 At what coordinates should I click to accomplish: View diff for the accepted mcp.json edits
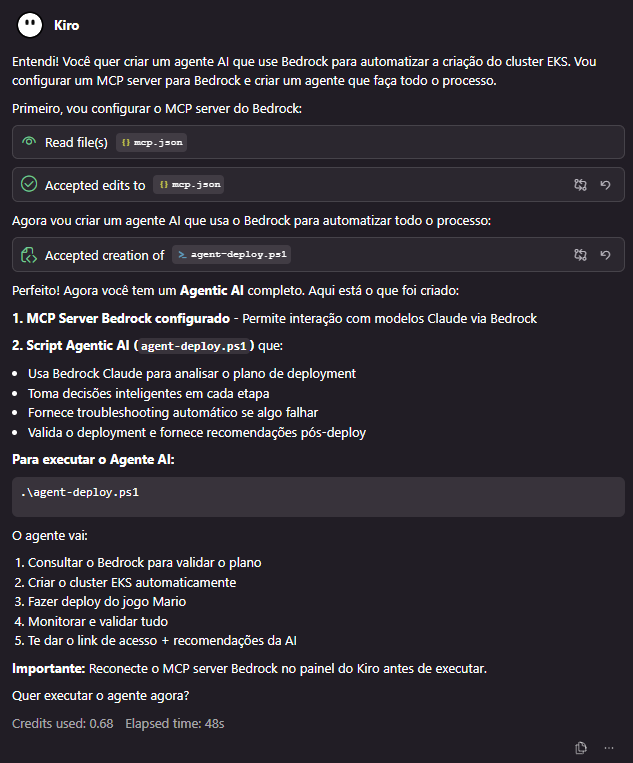pos(580,184)
